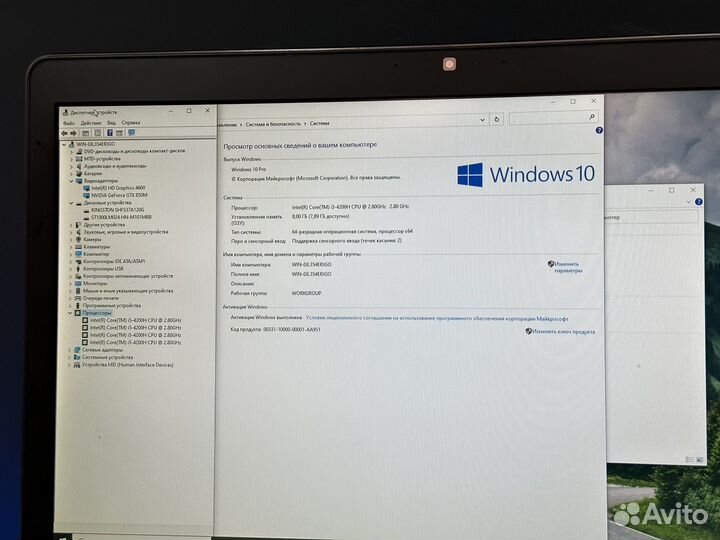This screenshot has height=540, width=720.
Task: Scan for hardware changes via monitor icon
Action: click(x=132, y=133)
